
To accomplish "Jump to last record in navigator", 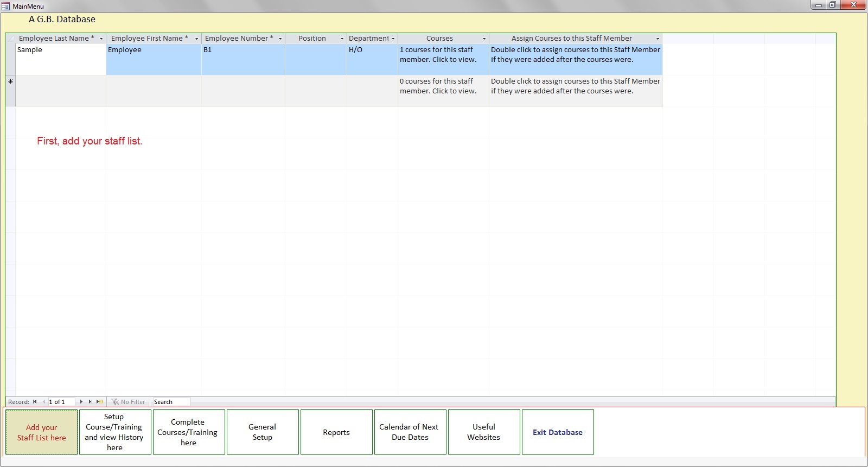I will tap(90, 402).
